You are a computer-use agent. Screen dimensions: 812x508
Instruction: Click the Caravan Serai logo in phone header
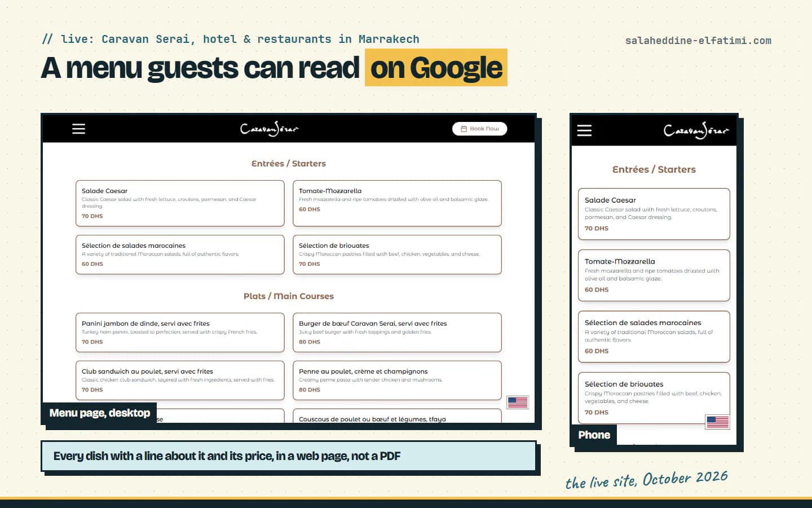[x=696, y=130]
